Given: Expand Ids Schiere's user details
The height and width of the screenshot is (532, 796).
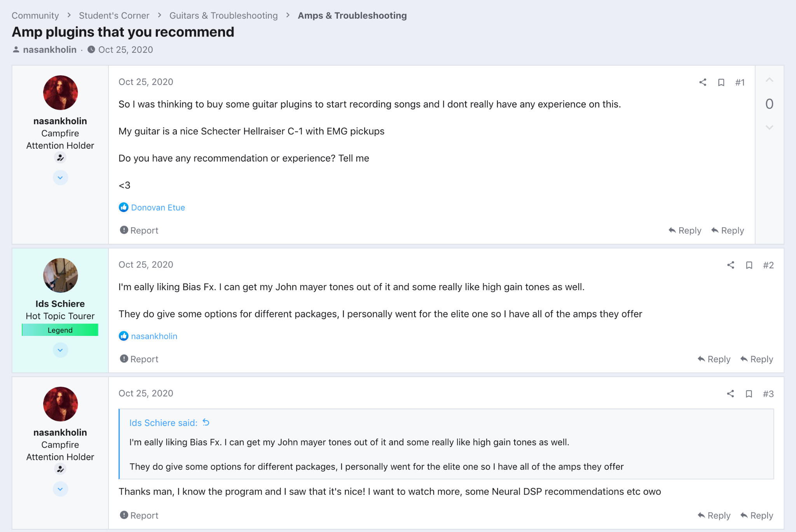Looking at the screenshot, I should (x=60, y=350).
